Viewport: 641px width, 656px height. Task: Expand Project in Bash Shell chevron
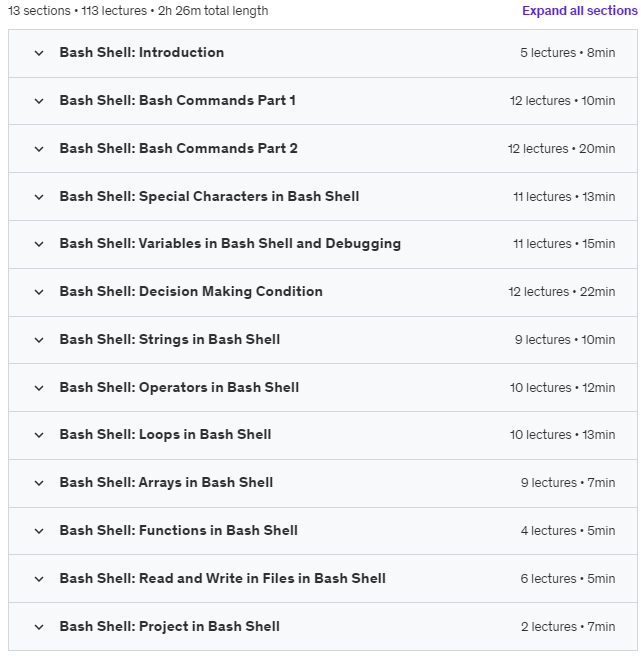click(x=39, y=627)
